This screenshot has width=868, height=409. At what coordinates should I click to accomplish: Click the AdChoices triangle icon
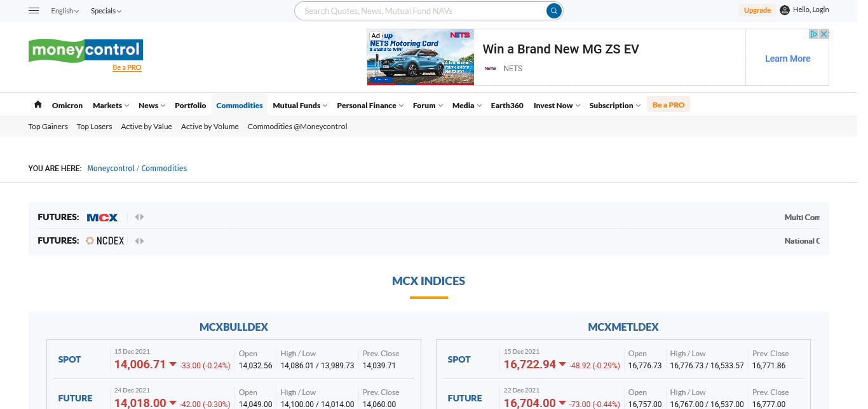point(813,34)
